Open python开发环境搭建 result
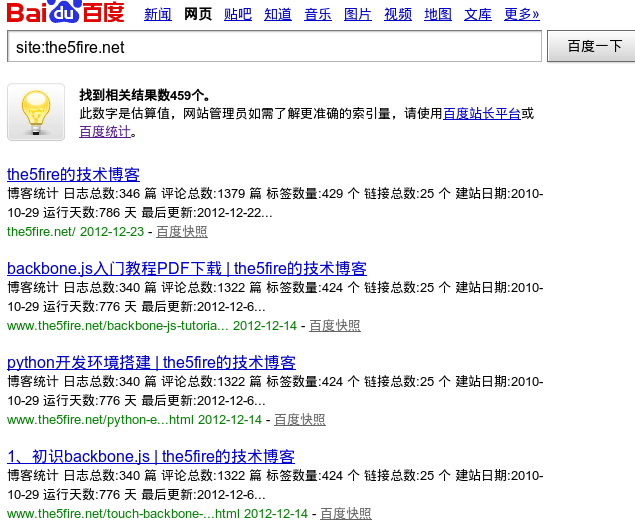 (151, 363)
